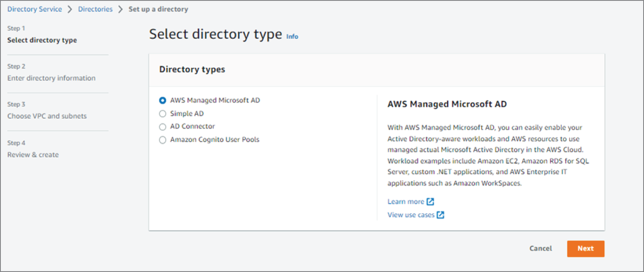The height and width of the screenshot is (272, 644).
Task: Select the AWS Managed Microsoft AD radio option
Action: [163, 100]
